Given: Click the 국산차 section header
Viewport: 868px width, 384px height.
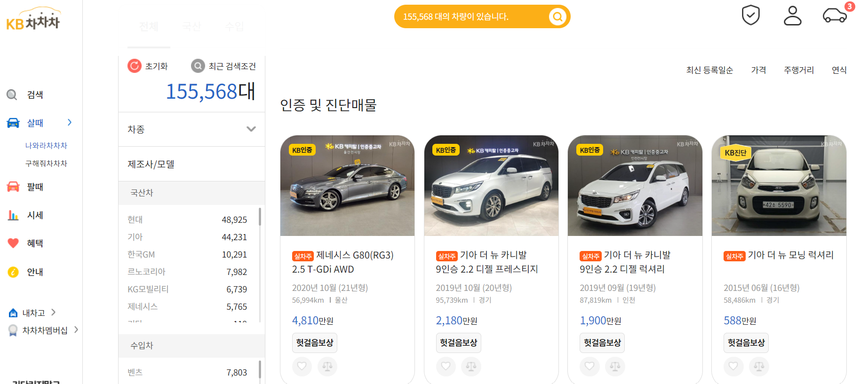Looking at the screenshot, I should [191, 193].
